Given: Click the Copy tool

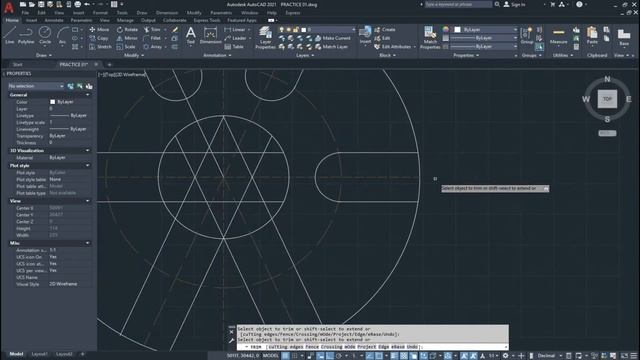Looking at the screenshot, I should pyautogui.click(x=99, y=38).
